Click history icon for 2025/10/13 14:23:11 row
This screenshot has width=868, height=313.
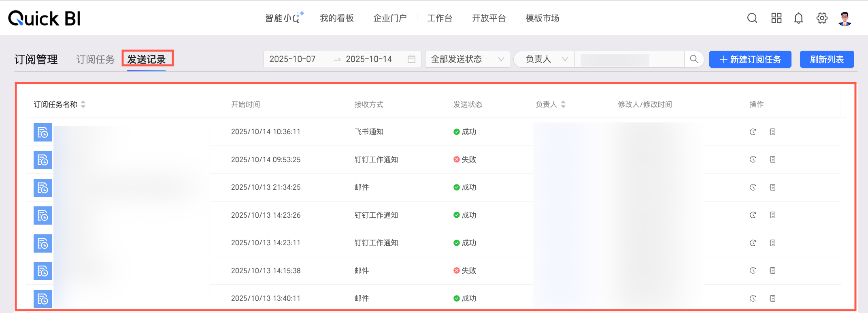coord(753,243)
